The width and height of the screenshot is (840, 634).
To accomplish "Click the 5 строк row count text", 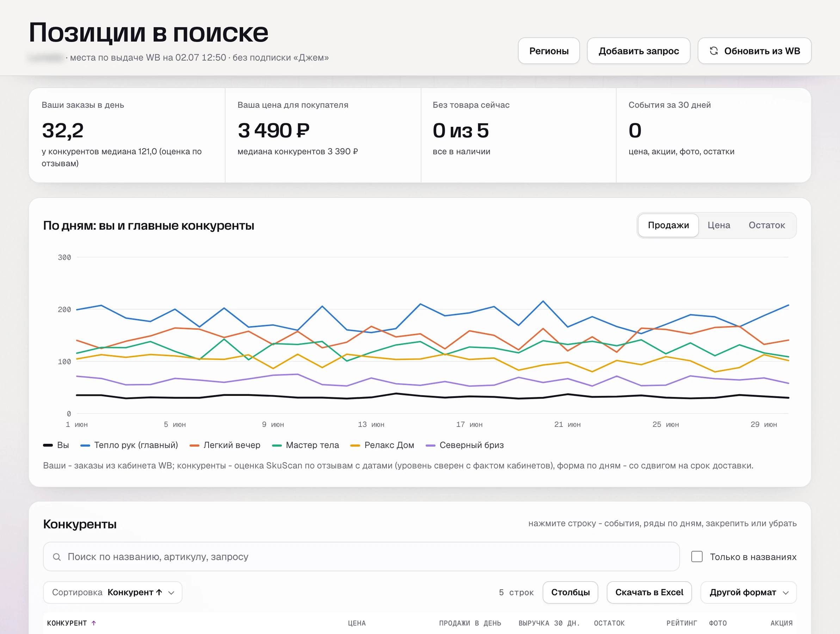I will pyautogui.click(x=516, y=592).
